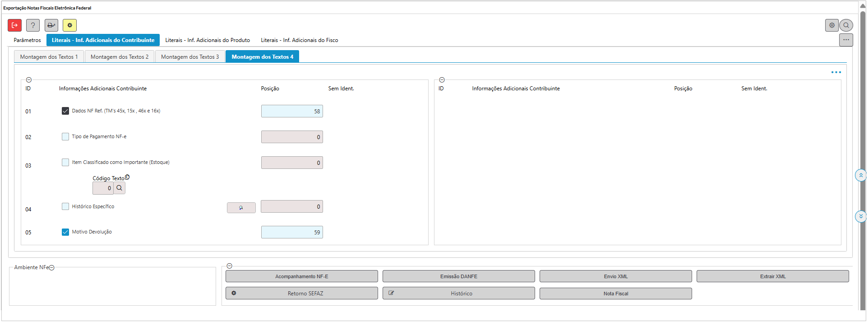868x322 pixels.
Task: Collapse the left Informações Adicionais panel
Action: (x=29, y=80)
